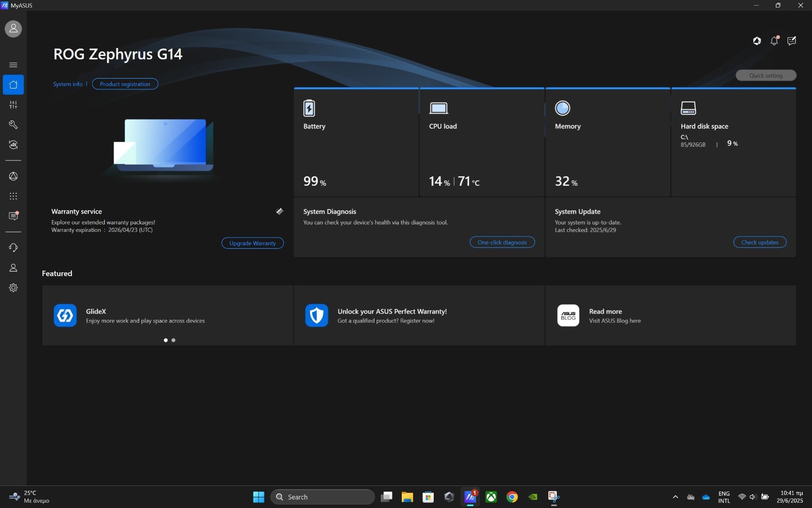812x508 pixels.
Task: Click the warranty tag icon
Action: click(x=280, y=212)
